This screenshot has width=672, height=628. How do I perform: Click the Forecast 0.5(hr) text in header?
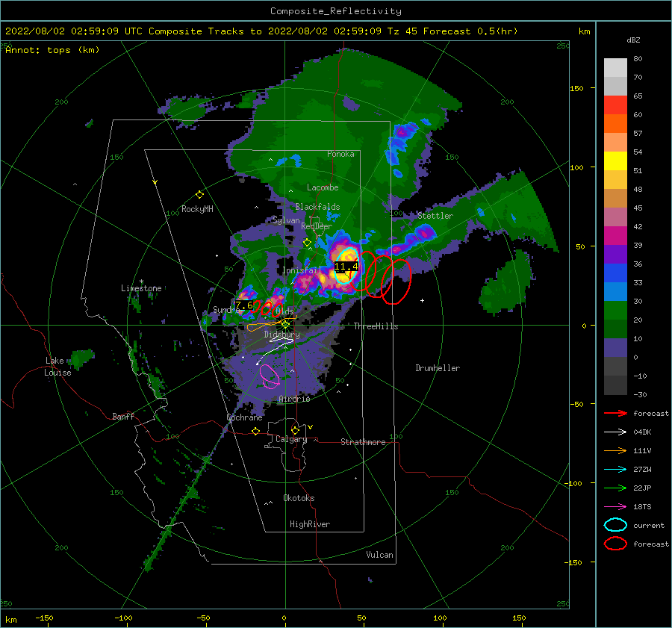tap(470, 31)
